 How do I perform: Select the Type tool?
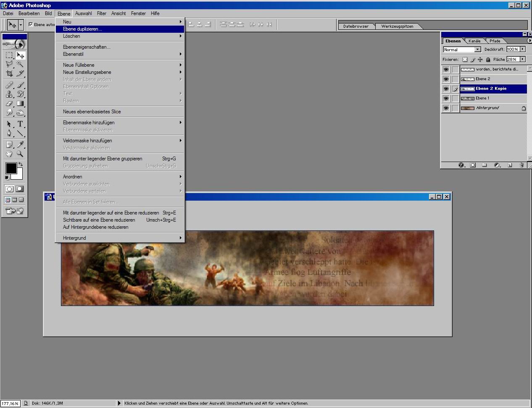tap(20, 124)
